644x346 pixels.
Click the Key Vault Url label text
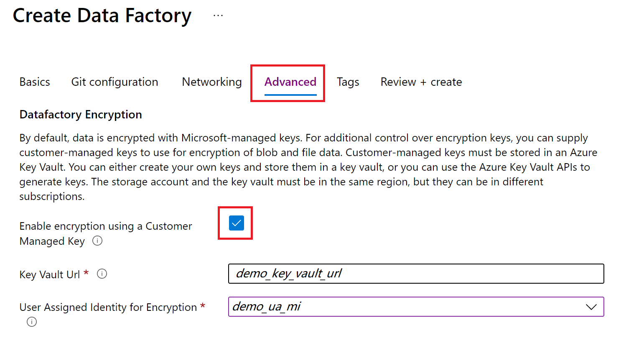[x=49, y=274]
